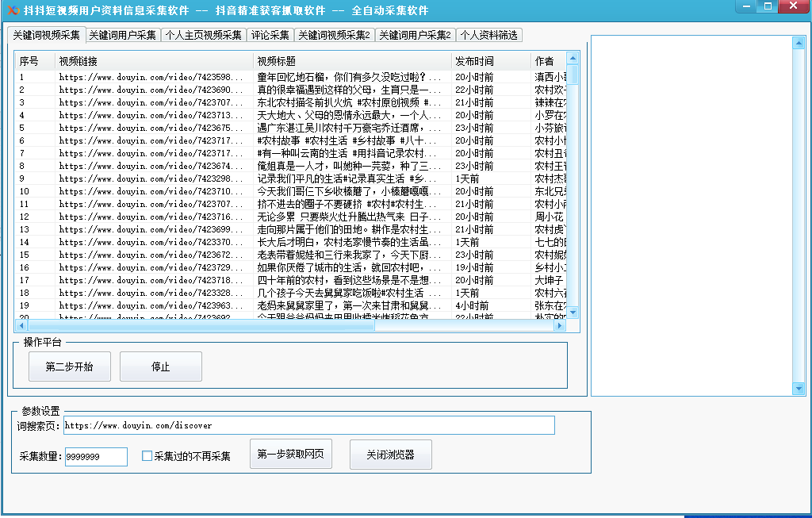
Task: Select the title starting with 老妈来舅舅家里了
Action: [349, 305]
